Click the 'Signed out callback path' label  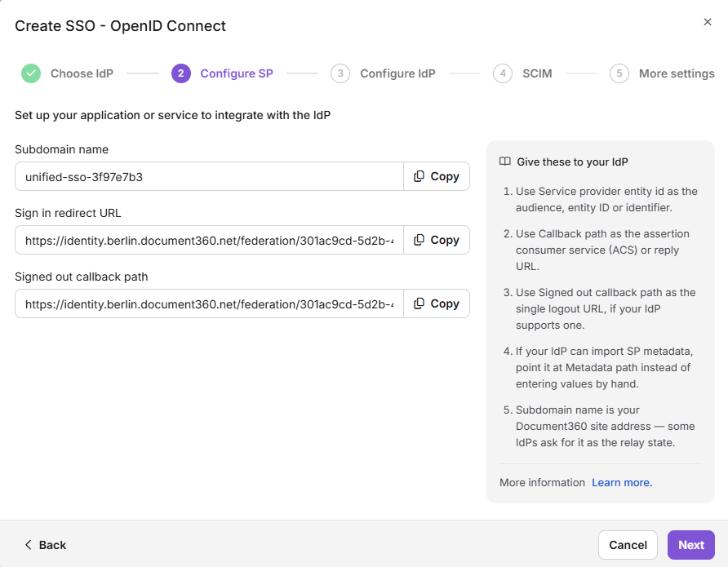coord(82,277)
